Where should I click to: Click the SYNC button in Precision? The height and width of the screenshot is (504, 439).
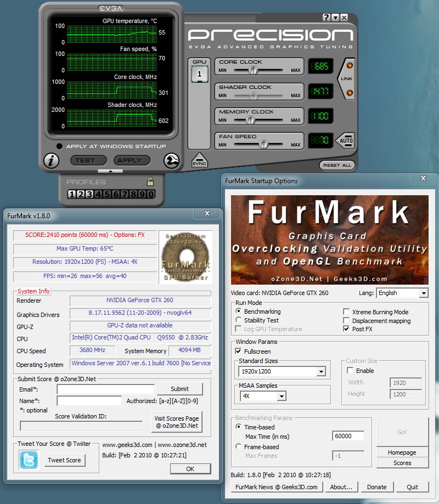[199, 160]
